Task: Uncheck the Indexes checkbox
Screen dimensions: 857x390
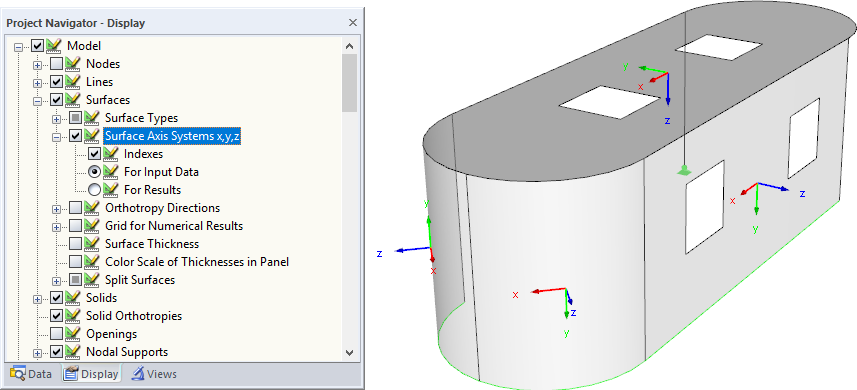Action: coord(95,154)
